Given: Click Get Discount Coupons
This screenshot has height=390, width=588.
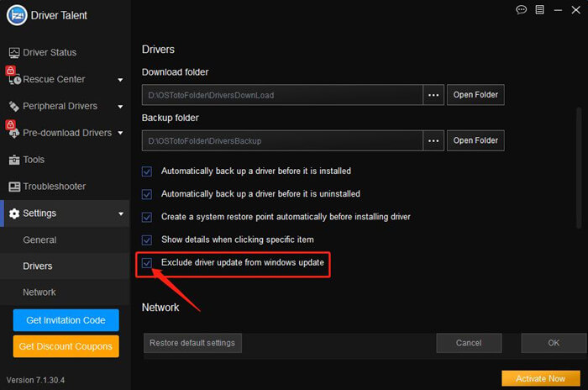Looking at the screenshot, I should [x=66, y=346].
